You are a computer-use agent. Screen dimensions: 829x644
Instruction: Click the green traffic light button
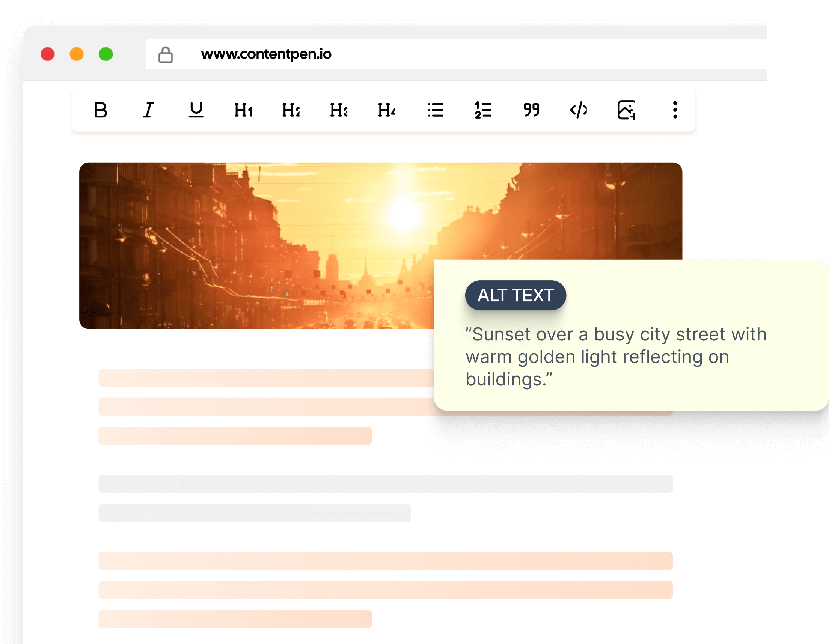[x=105, y=54]
